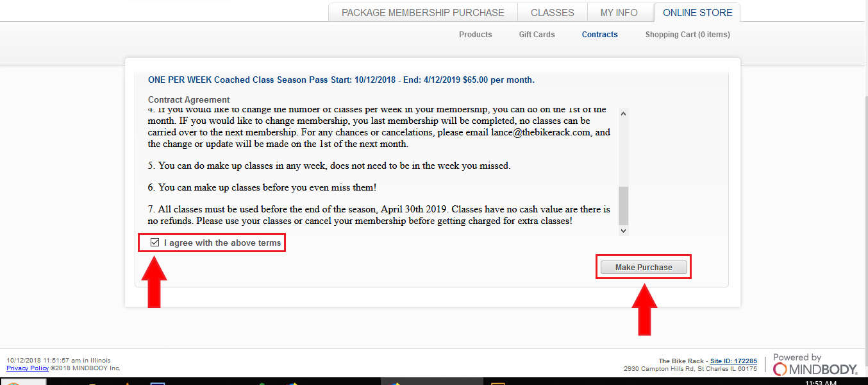The height and width of the screenshot is (385, 868).
Task: Click the scroll-down arrow in contract agreement
Action: coord(623,230)
